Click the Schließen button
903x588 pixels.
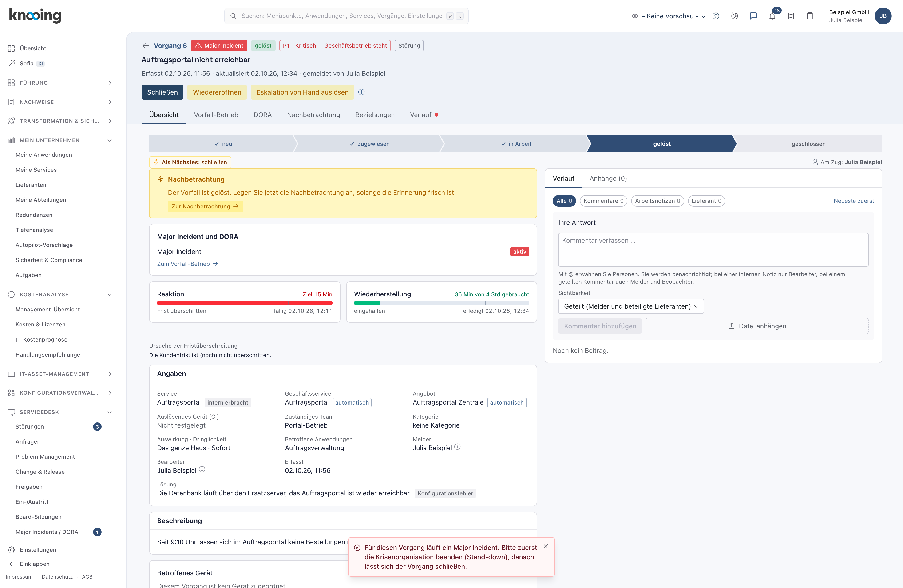(162, 92)
